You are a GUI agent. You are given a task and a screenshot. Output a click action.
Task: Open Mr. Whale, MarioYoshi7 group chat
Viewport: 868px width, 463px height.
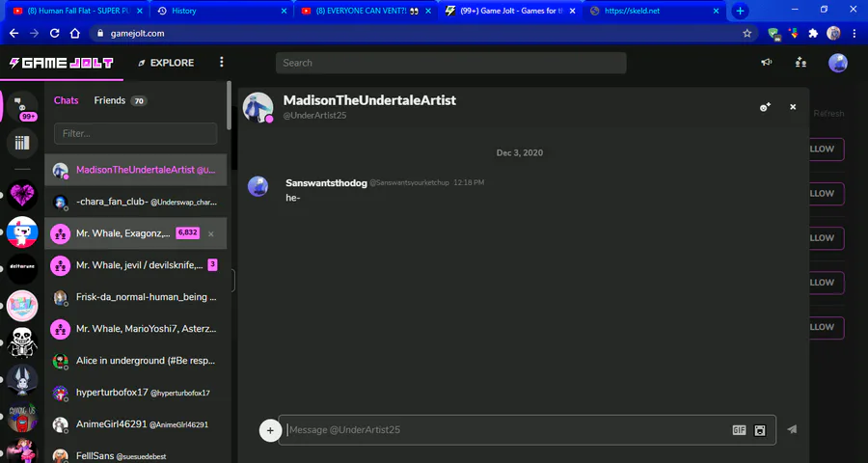click(136, 329)
